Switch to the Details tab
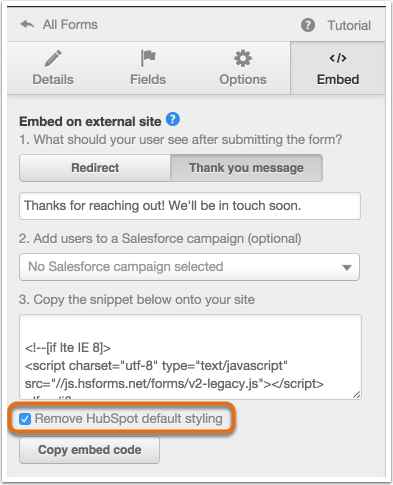The image size is (393, 485). 53,68
